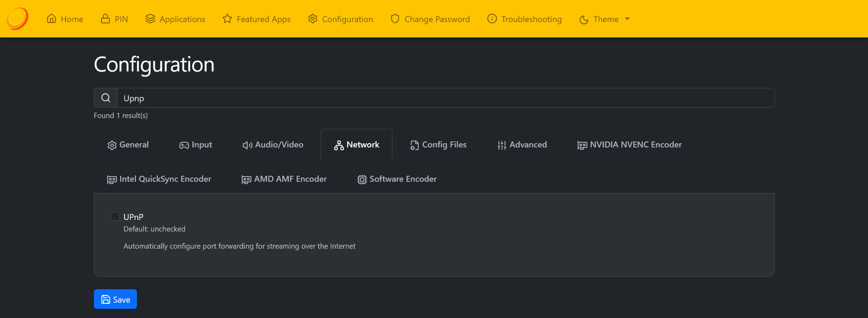
Task: Open the Troubleshooting page link
Action: pos(531,19)
